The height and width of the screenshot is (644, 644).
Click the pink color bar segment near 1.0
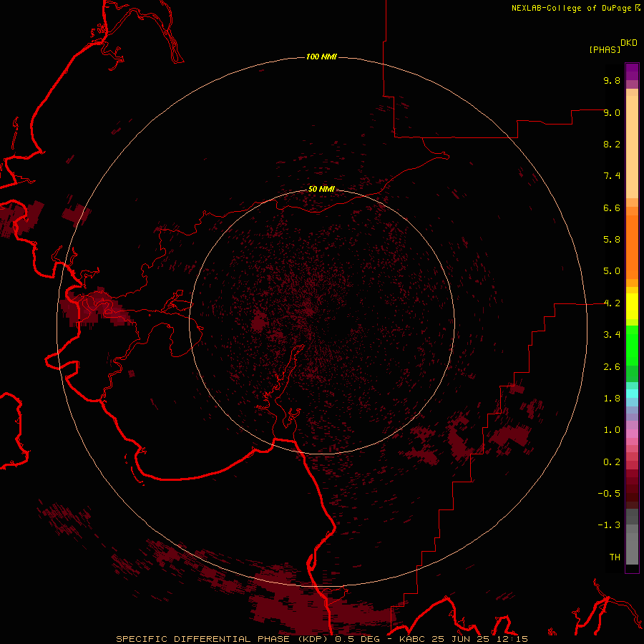pos(632,434)
